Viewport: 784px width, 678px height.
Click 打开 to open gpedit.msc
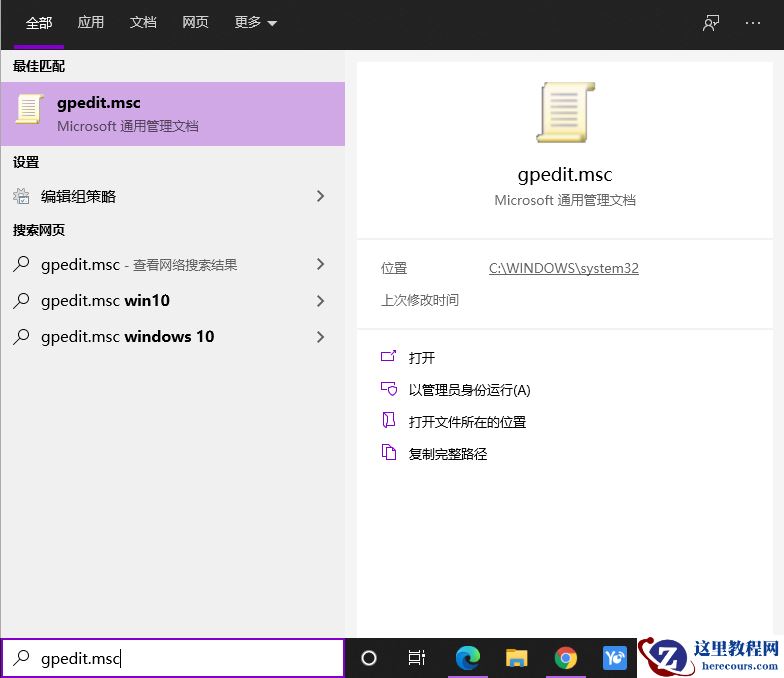coord(422,358)
